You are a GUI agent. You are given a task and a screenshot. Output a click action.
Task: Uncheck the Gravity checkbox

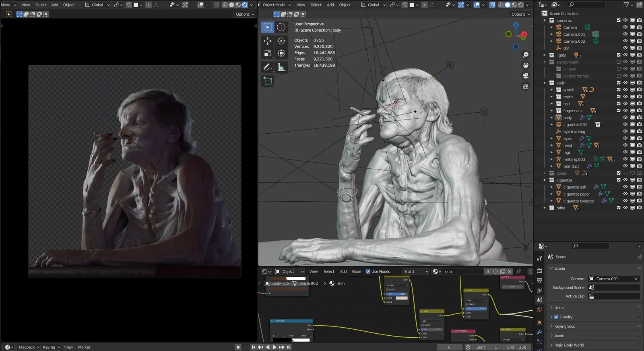556,317
